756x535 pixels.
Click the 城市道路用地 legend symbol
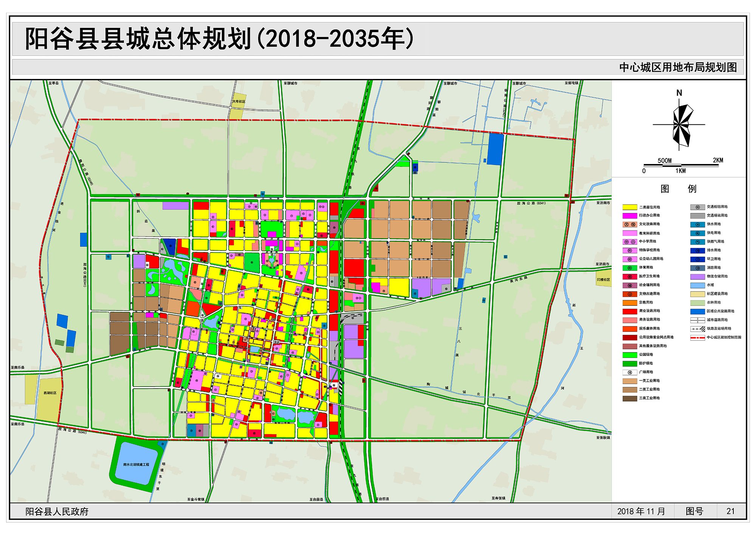[x=697, y=320]
